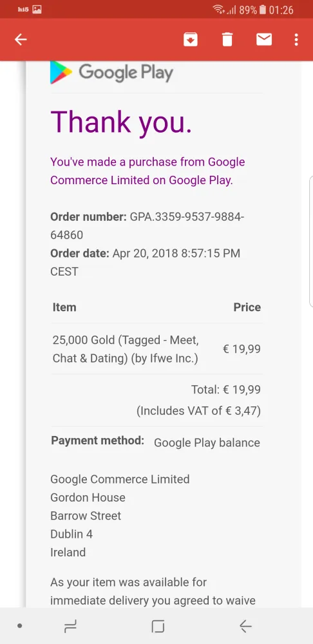The width and height of the screenshot is (313, 644).
Task: Tap Android navigation back arrow
Action: pyautogui.click(x=245, y=627)
